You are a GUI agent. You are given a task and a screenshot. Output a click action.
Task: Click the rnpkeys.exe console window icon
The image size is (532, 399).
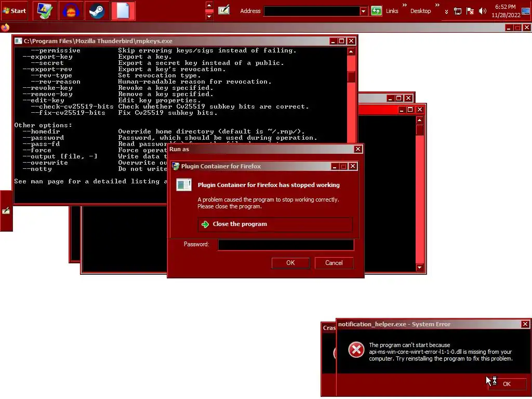(18, 41)
